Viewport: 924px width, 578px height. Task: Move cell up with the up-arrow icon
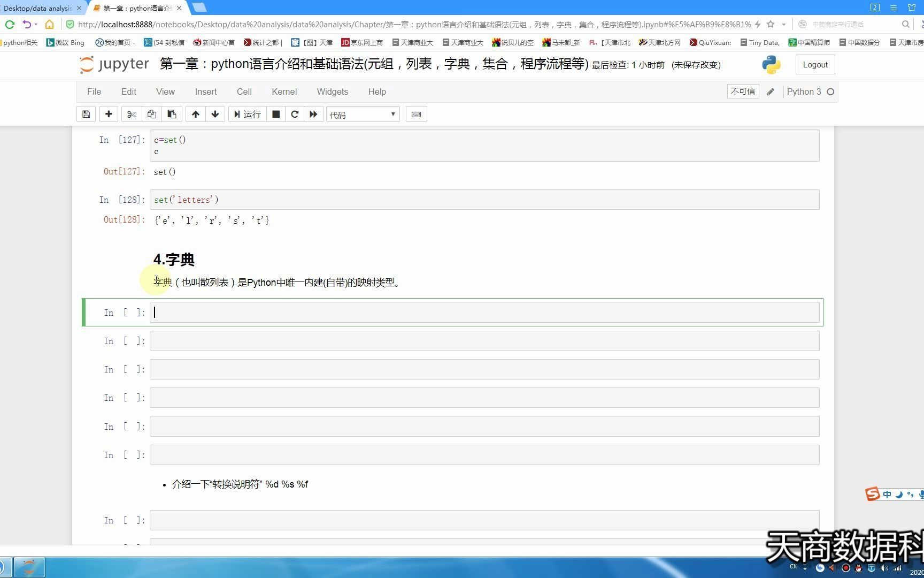pyautogui.click(x=195, y=114)
